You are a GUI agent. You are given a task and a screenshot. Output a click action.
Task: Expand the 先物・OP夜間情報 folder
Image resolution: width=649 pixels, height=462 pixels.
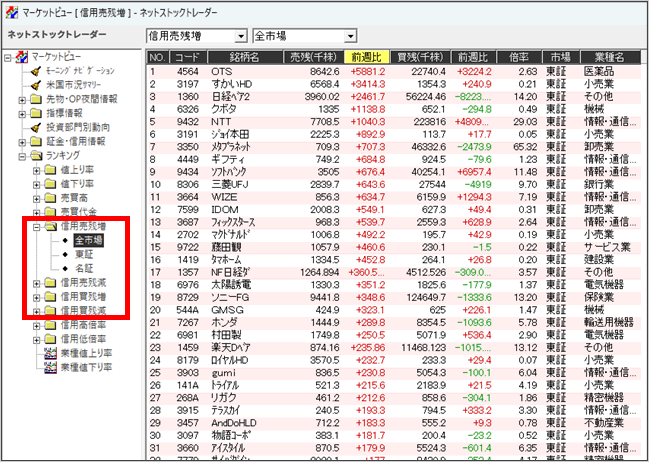click(22, 100)
